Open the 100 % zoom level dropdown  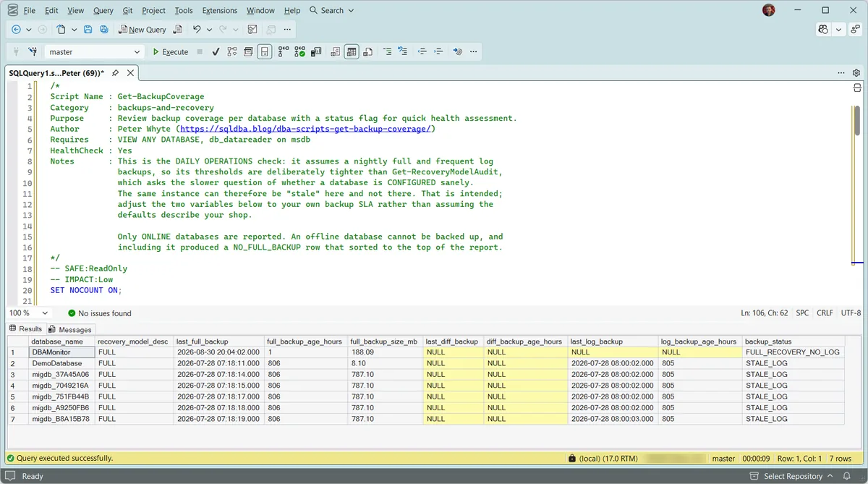44,313
